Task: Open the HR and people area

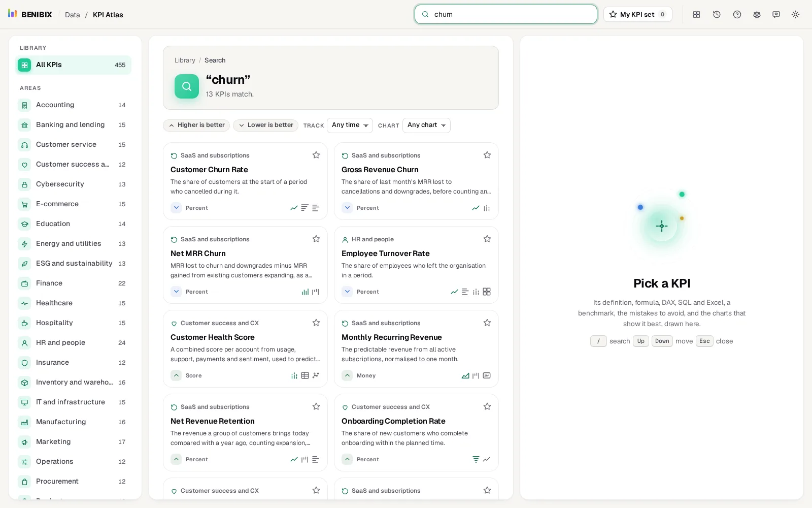Action: pyautogui.click(x=73, y=343)
